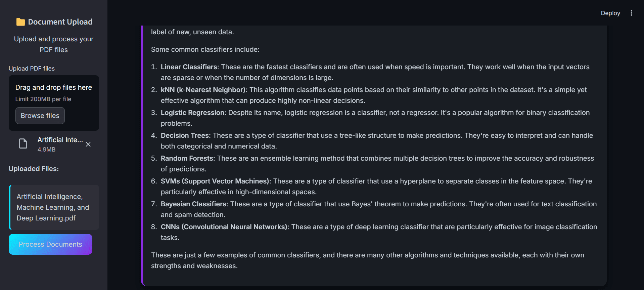Click the 'Uploaded Files:' section label
The width and height of the screenshot is (644, 290).
[x=34, y=168]
